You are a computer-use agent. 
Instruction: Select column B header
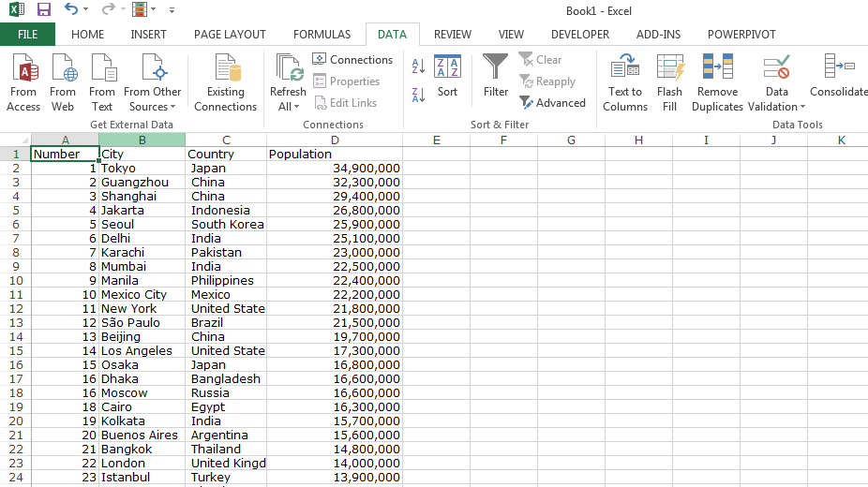[142, 140]
